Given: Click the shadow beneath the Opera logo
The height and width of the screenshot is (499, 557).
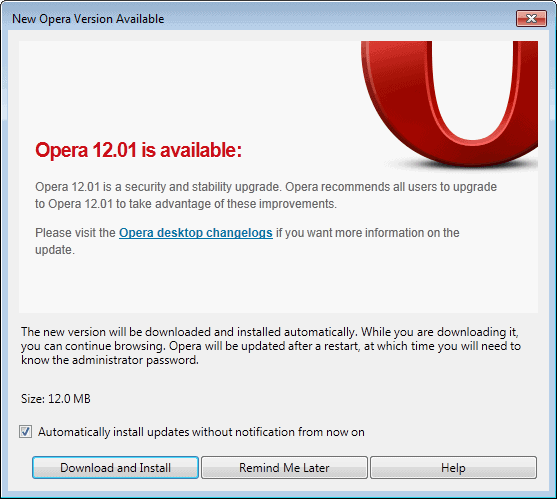Looking at the screenshot, I should point(462,164).
